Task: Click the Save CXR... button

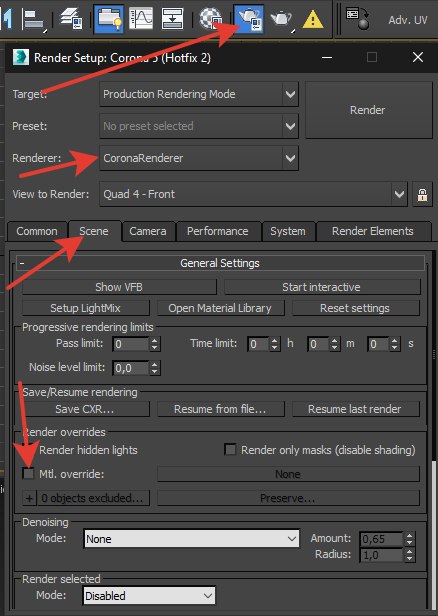Action: [x=86, y=409]
